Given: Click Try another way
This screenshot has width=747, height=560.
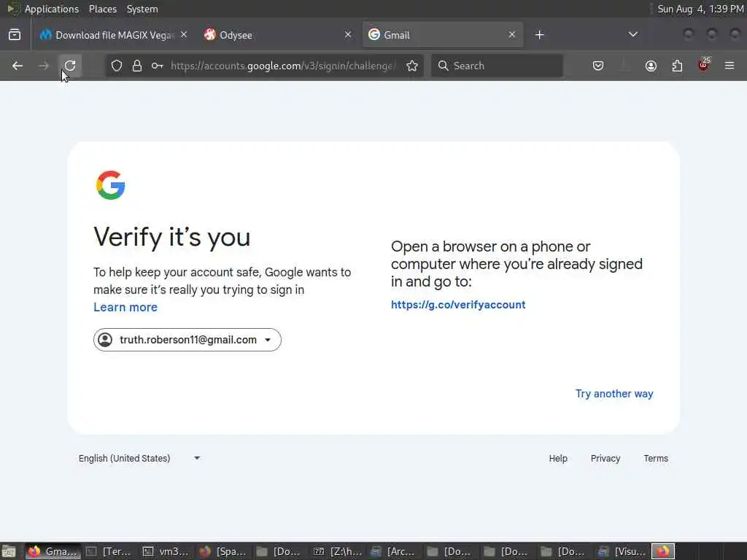Looking at the screenshot, I should click(x=614, y=394).
